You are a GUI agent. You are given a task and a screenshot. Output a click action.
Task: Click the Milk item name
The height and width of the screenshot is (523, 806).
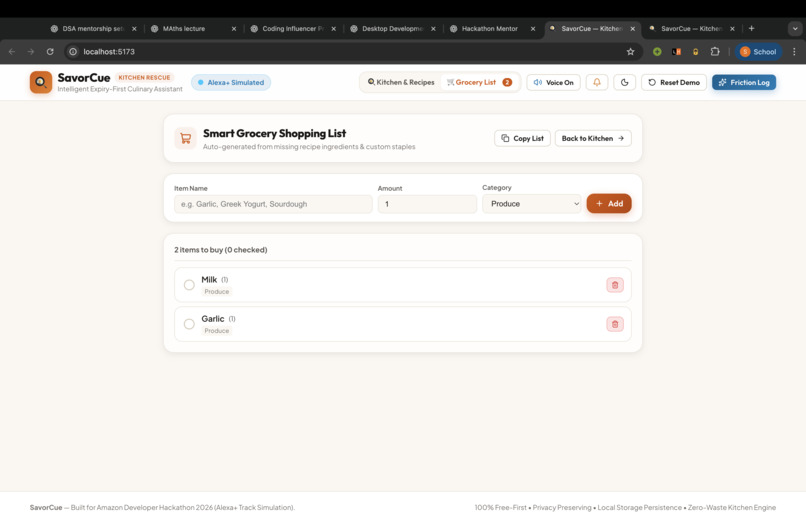click(209, 280)
